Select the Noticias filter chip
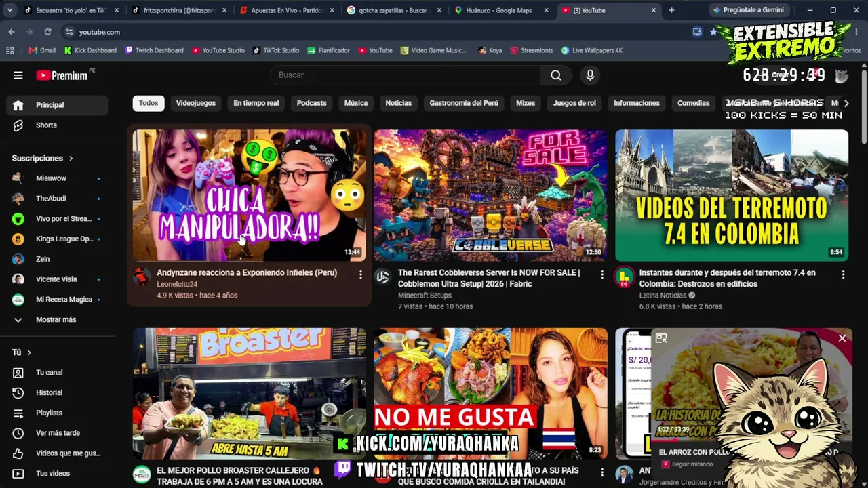The height and width of the screenshot is (488, 868). pyautogui.click(x=399, y=103)
